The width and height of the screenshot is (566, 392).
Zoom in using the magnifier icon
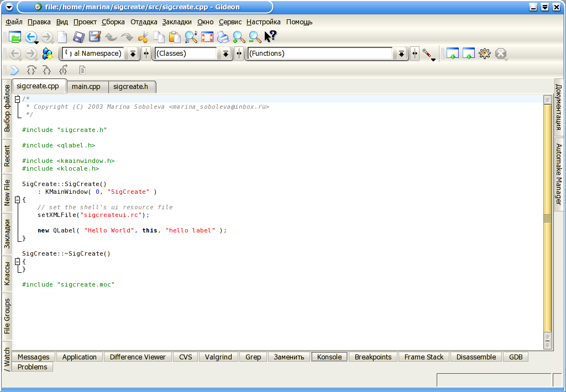[239, 36]
